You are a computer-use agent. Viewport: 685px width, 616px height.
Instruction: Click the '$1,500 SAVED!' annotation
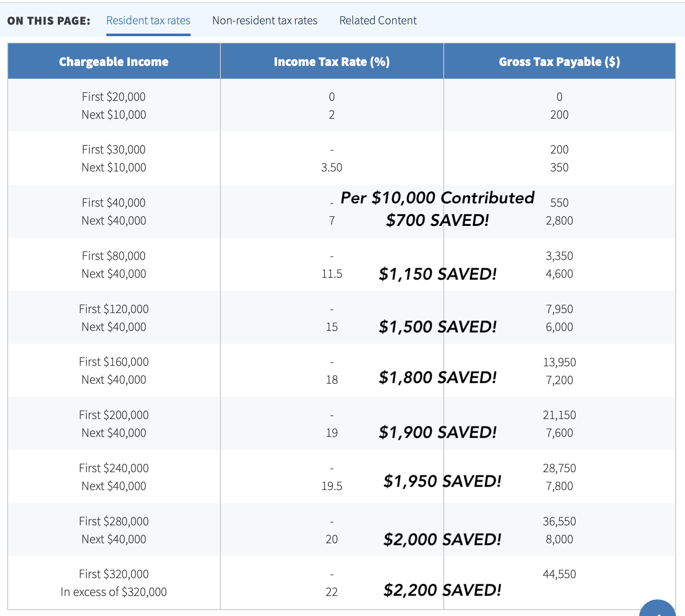(x=437, y=327)
